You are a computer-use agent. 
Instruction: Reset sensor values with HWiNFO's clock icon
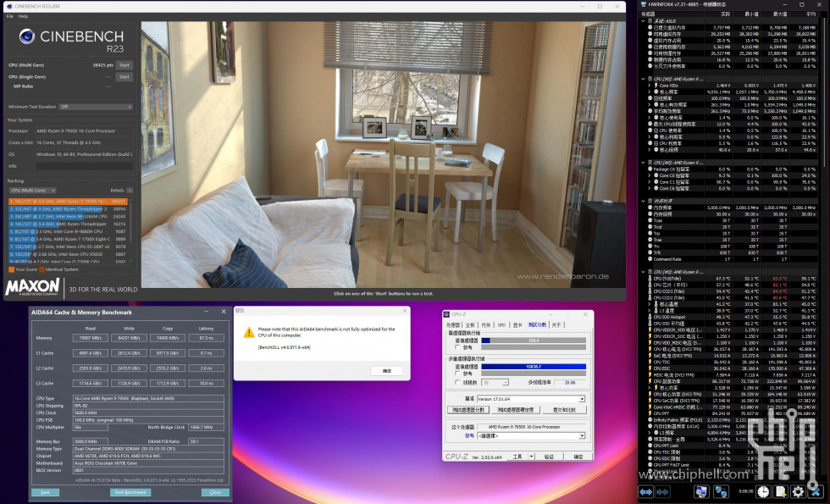click(x=763, y=492)
